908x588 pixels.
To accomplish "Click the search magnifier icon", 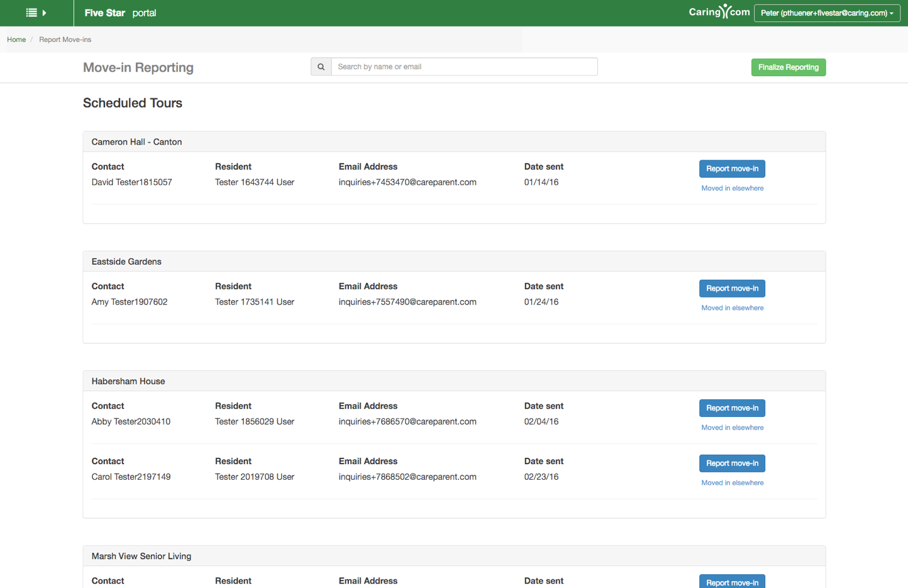I will pyautogui.click(x=321, y=67).
